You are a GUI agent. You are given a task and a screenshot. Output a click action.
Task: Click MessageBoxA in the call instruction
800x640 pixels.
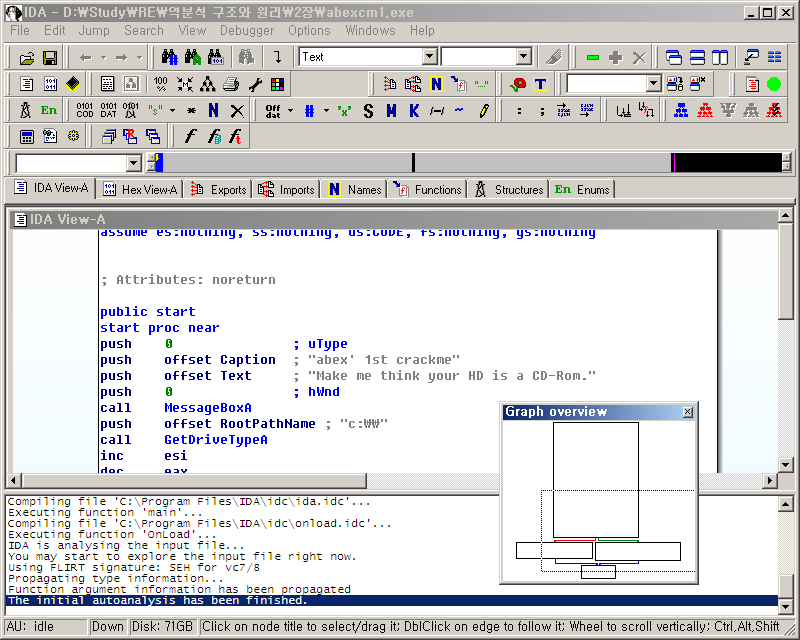[208, 408]
